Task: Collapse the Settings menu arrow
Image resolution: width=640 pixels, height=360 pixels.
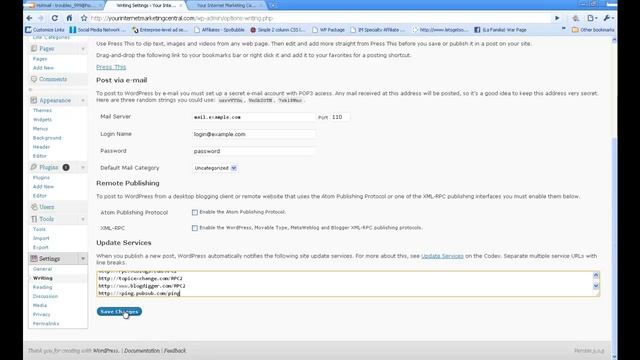Action: pos(83,259)
